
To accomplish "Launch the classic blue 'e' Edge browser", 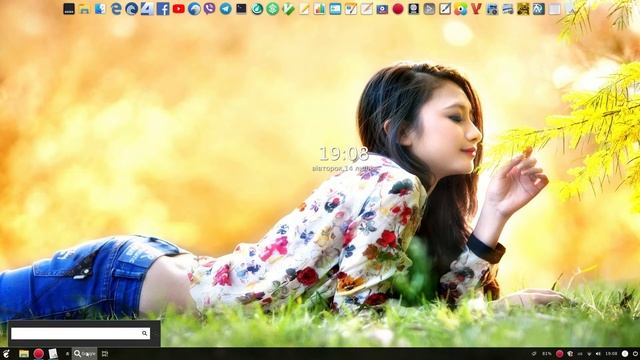I will [x=116, y=9].
